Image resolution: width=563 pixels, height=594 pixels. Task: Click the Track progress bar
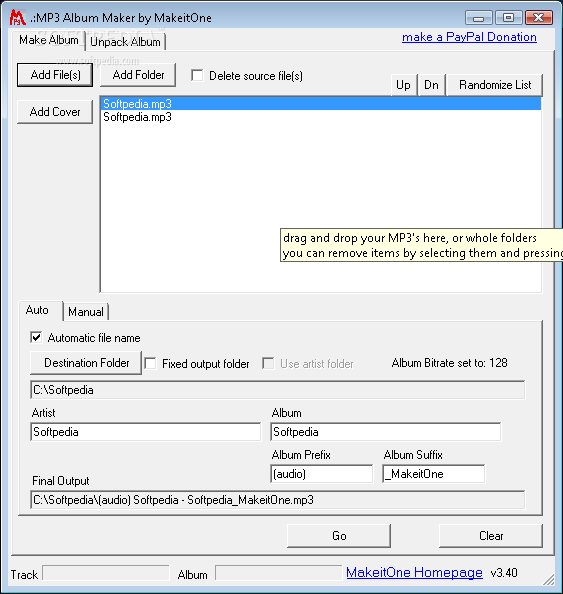(106, 573)
